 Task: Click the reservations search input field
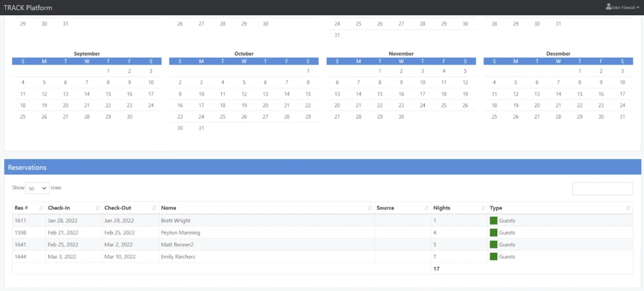click(x=602, y=188)
